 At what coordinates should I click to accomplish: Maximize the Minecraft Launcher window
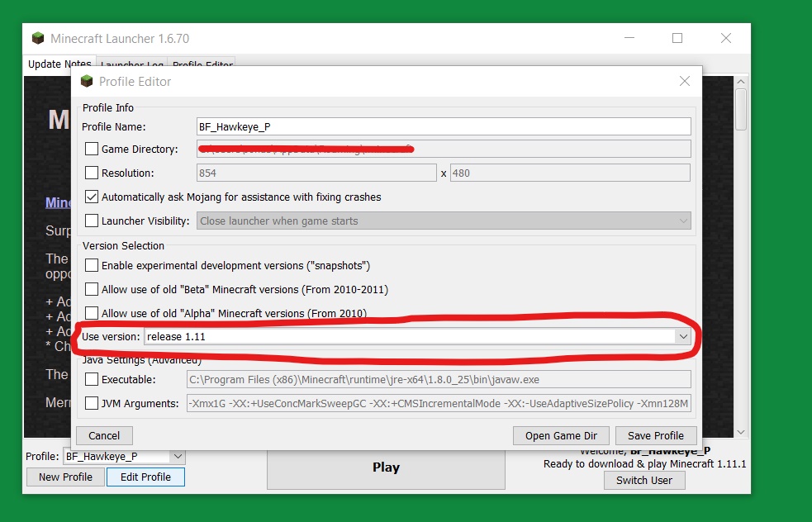pyautogui.click(x=677, y=38)
